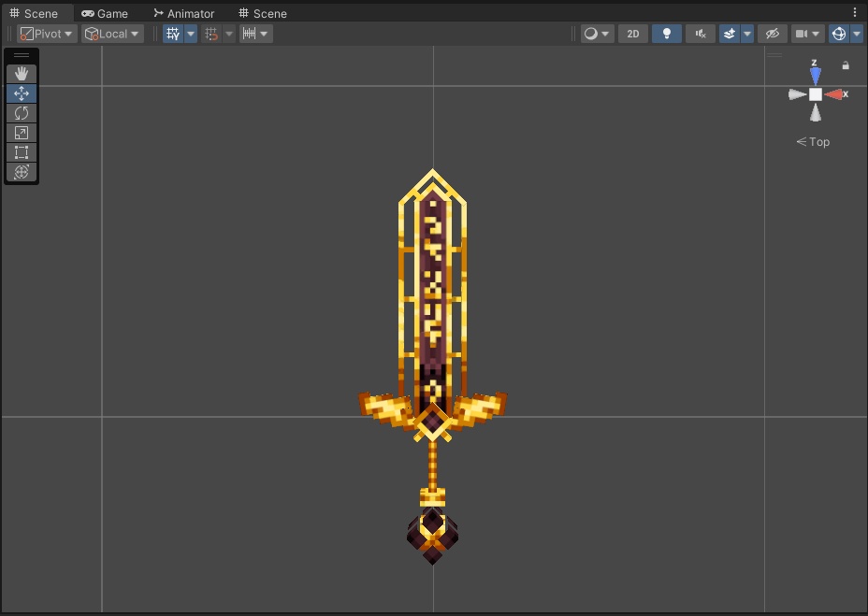
Task: Click the tools overlay drag handle
Action: (x=22, y=55)
